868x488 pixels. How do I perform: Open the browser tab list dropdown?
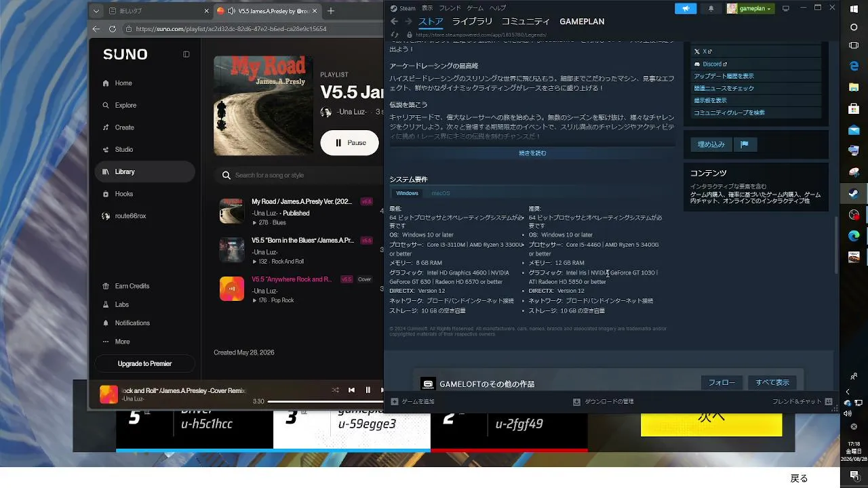pyautogui.click(x=96, y=11)
